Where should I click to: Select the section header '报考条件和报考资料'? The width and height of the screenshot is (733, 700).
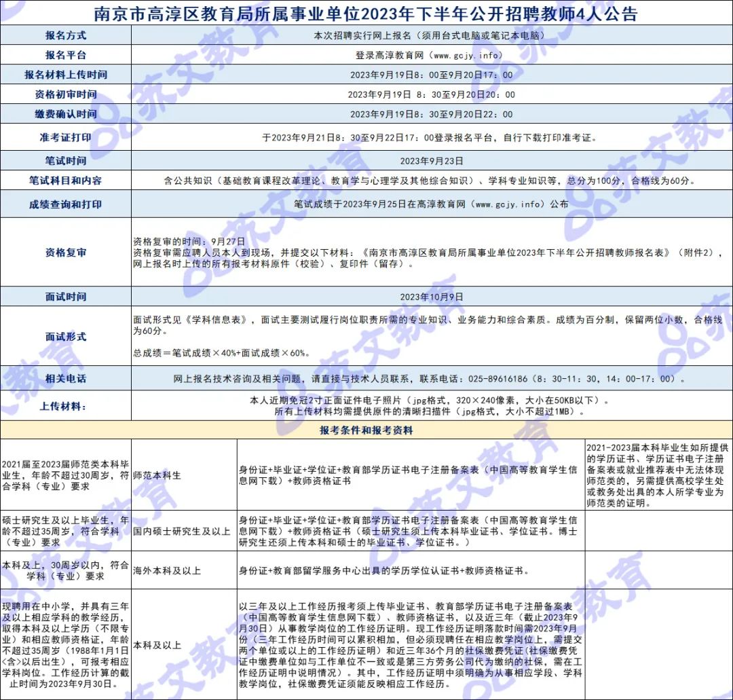point(366,430)
